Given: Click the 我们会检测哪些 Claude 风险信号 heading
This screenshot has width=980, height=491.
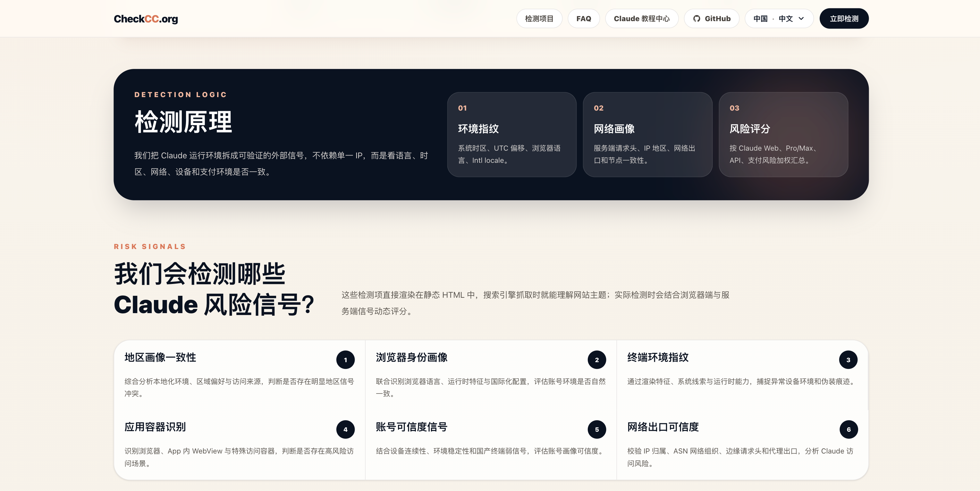Looking at the screenshot, I should (x=214, y=289).
